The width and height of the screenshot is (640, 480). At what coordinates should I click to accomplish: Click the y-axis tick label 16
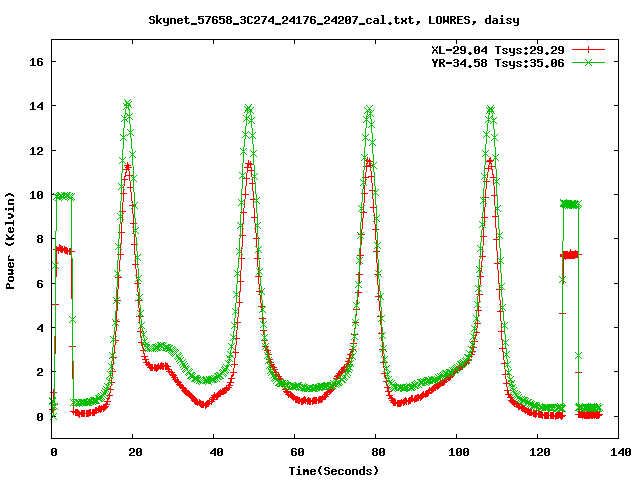tap(36, 62)
